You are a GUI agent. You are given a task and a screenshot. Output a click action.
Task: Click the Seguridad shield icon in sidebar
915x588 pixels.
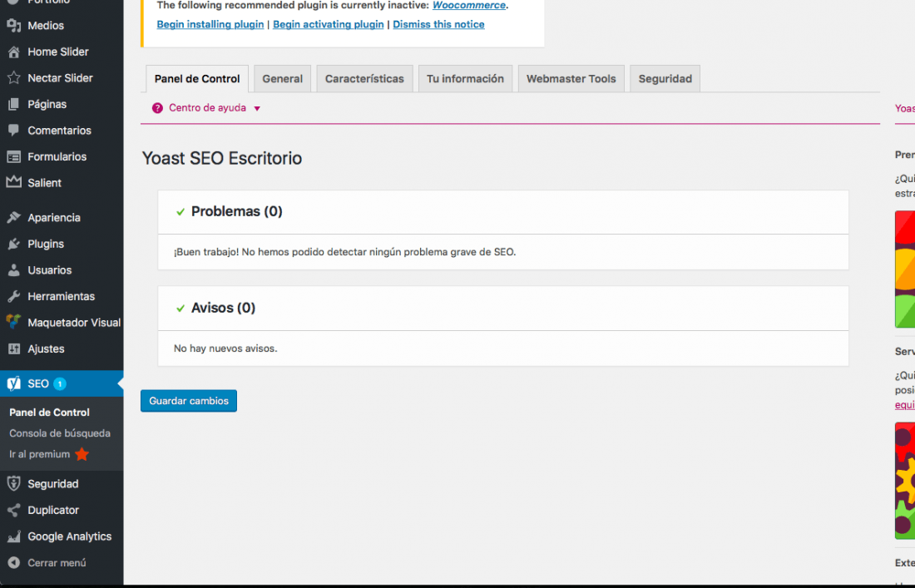tap(14, 483)
